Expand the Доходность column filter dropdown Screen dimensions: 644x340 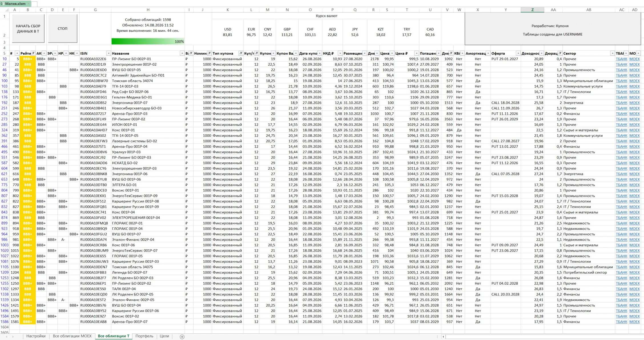pyautogui.click(x=542, y=53)
